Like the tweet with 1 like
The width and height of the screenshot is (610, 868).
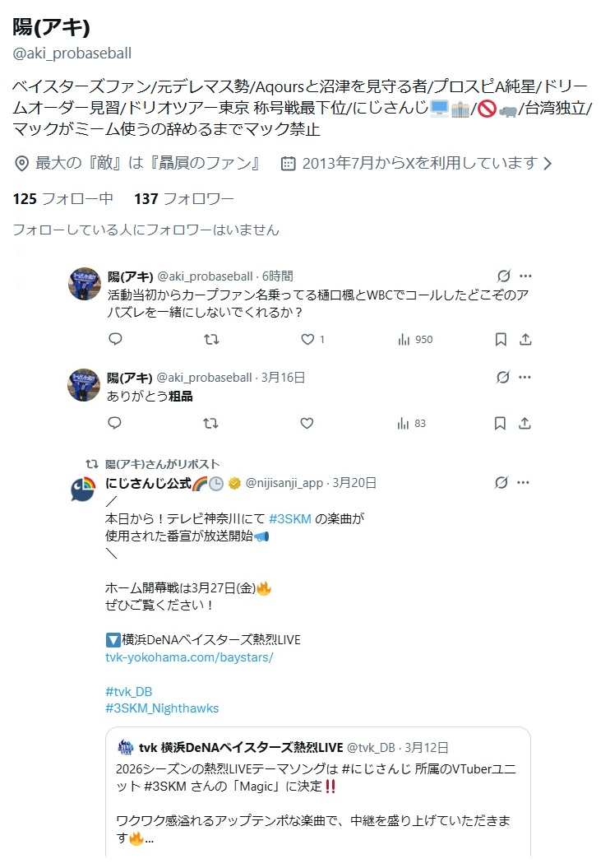(x=307, y=339)
